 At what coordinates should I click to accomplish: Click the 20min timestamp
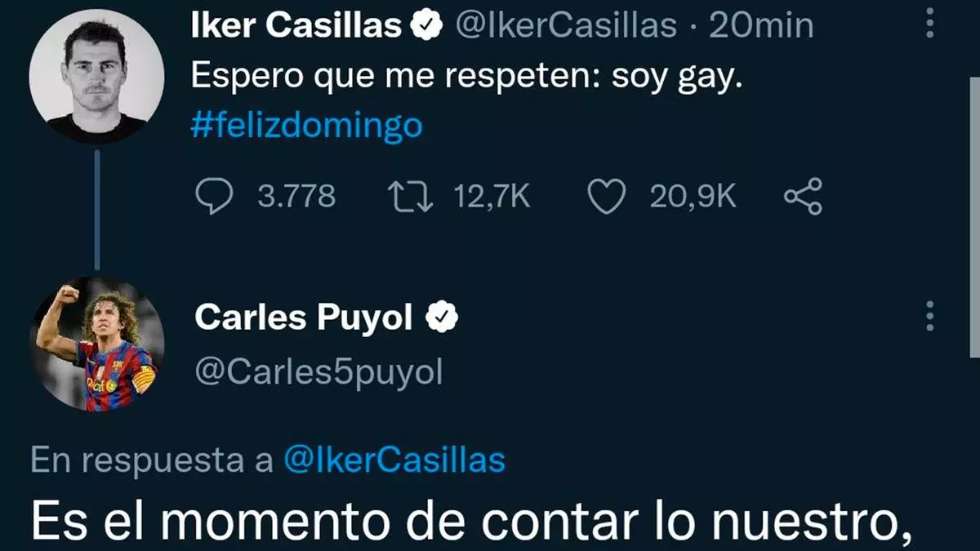pyautogui.click(x=761, y=26)
